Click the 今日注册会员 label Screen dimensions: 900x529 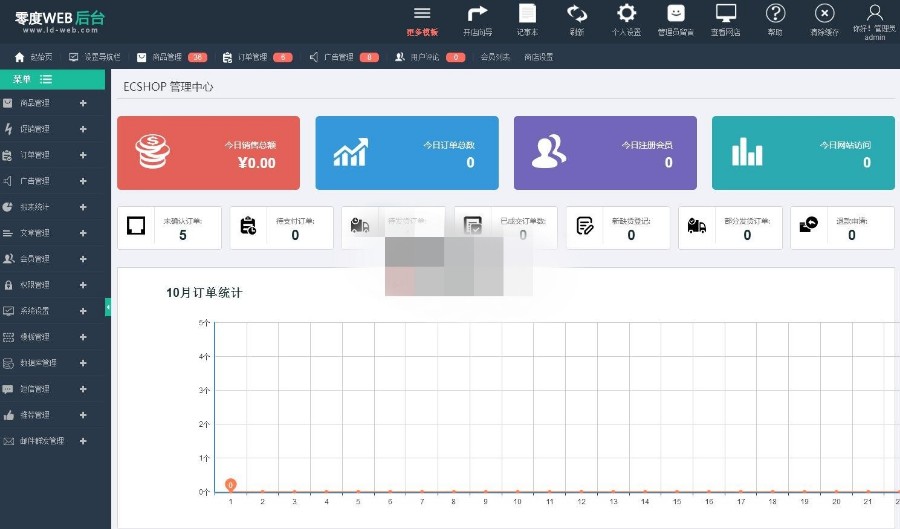(x=647, y=145)
